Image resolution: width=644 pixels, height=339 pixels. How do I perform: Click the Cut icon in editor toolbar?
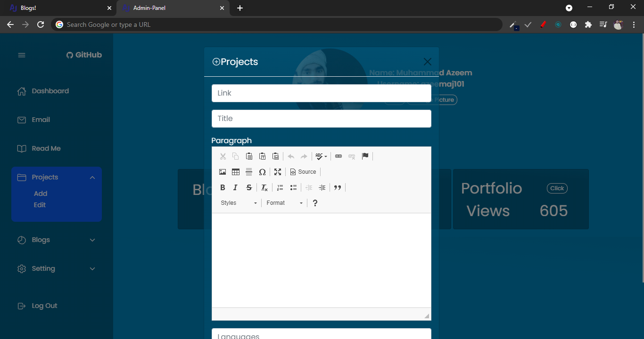(x=223, y=156)
